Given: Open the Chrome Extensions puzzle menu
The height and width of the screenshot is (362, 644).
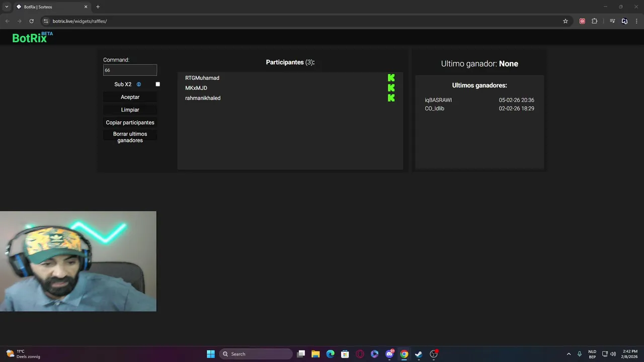Looking at the screenshot, I should (x=595, y=21).
